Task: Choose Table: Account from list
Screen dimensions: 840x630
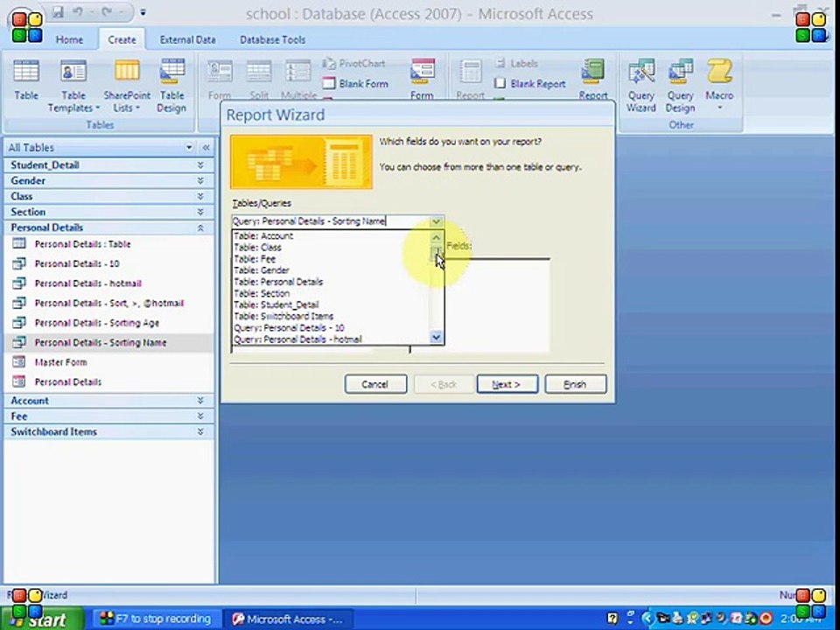Action: 331,235
